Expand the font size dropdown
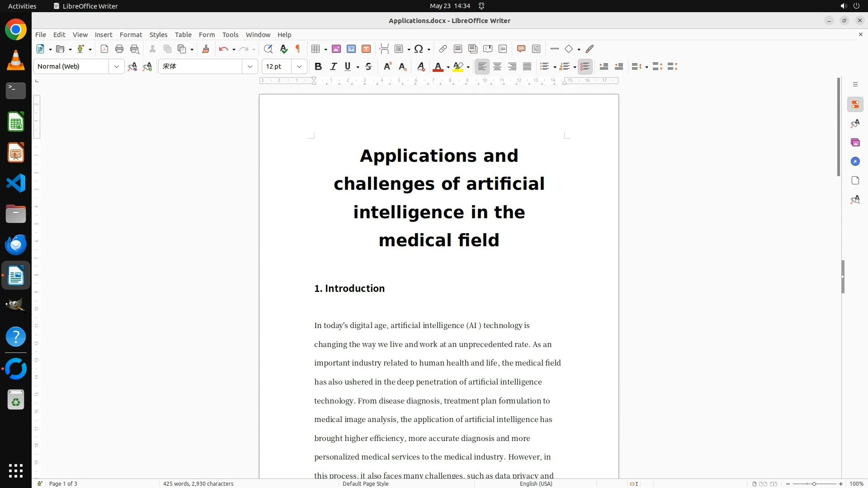The height and width of the screenshot is (488, 868). pyautogui.click(x=299, y=67)
